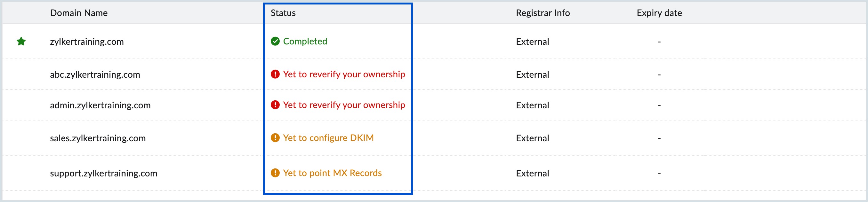Image resolution: width=868 pixels, height=202 pixels.
Task: Click the Expiry date column header
Action: [659, 13]
